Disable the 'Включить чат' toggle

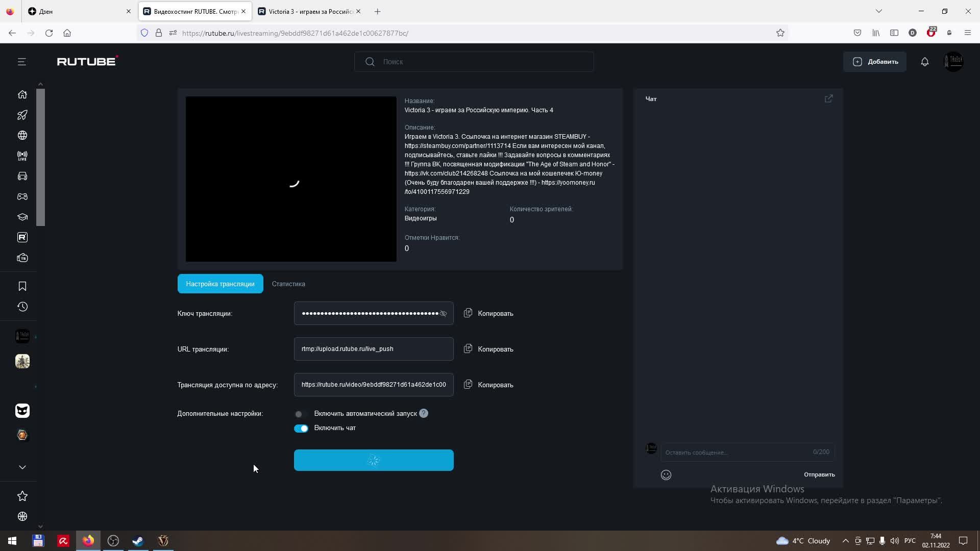(x=301, y=429)
